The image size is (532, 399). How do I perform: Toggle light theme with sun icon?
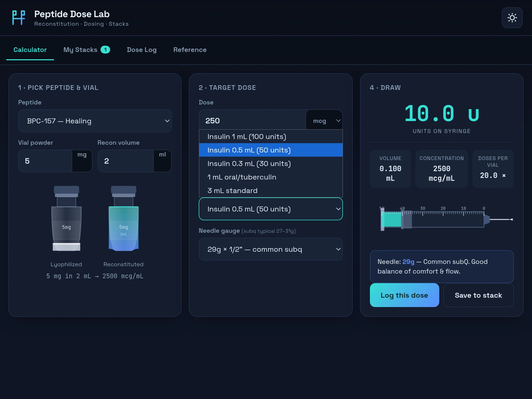click(512, 18)
